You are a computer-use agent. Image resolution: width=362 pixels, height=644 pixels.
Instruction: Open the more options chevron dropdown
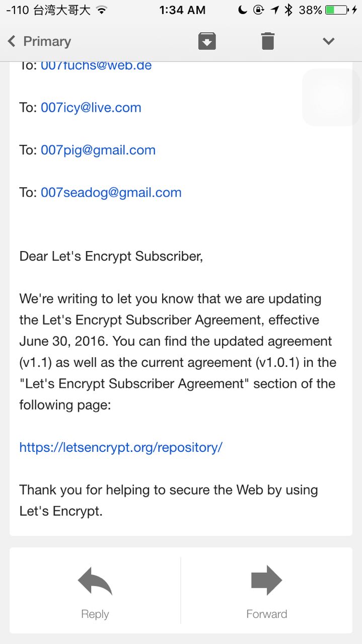(328, 41)
